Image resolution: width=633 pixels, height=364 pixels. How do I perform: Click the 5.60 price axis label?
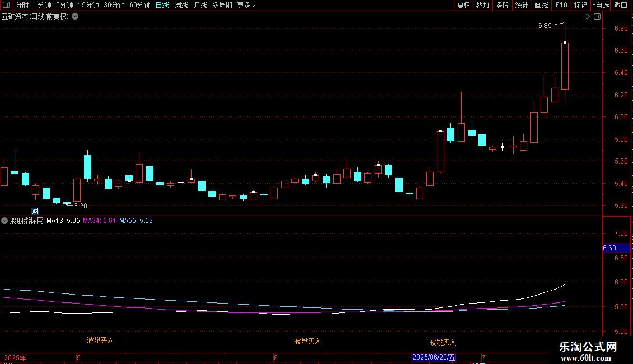(621, 161)
